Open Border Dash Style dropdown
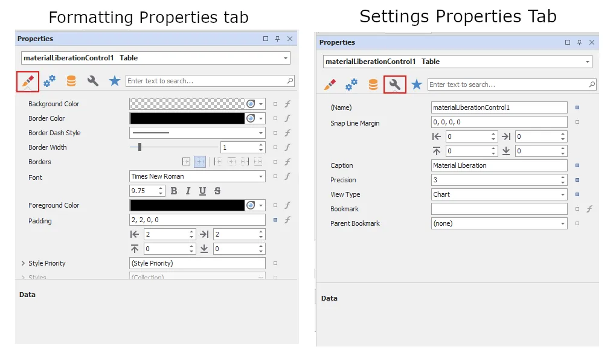Viewport: 616px width, 364px height. point(261,133)
